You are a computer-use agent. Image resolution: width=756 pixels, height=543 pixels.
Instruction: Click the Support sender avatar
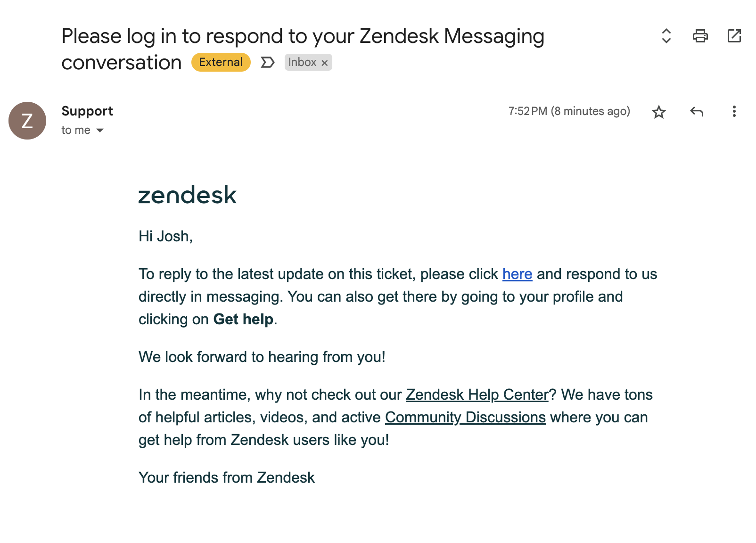click(27, 121)
